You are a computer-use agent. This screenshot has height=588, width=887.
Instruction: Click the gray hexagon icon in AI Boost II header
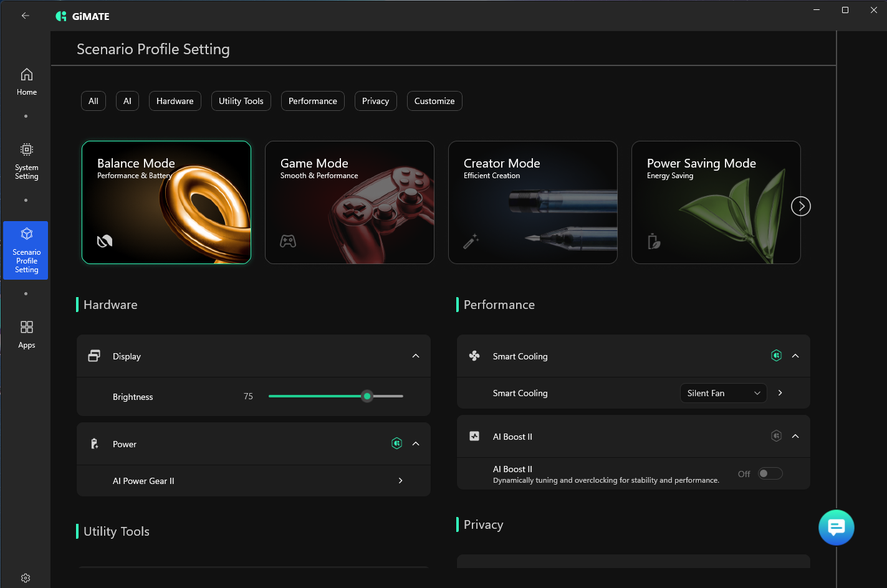(x=776, y=436)
